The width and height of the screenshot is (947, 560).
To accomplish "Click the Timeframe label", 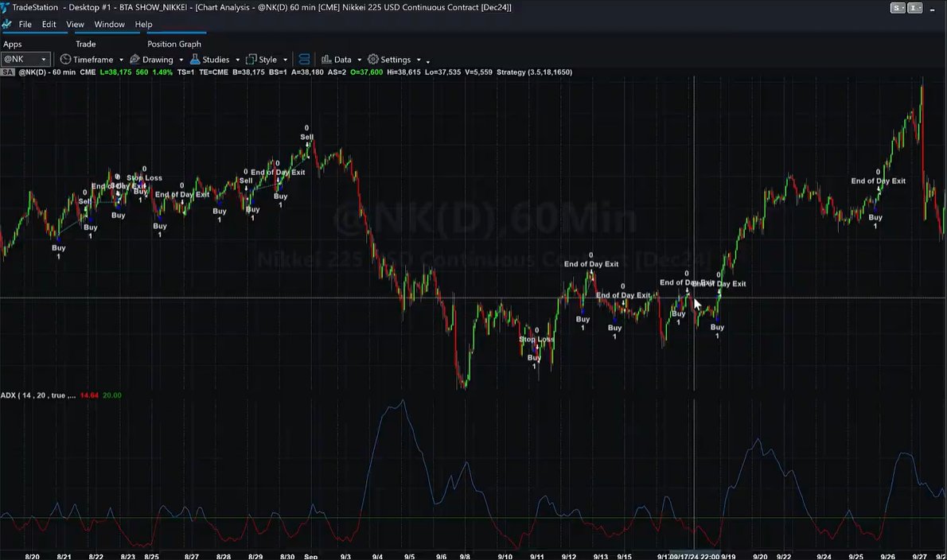I will click(93, 59).
